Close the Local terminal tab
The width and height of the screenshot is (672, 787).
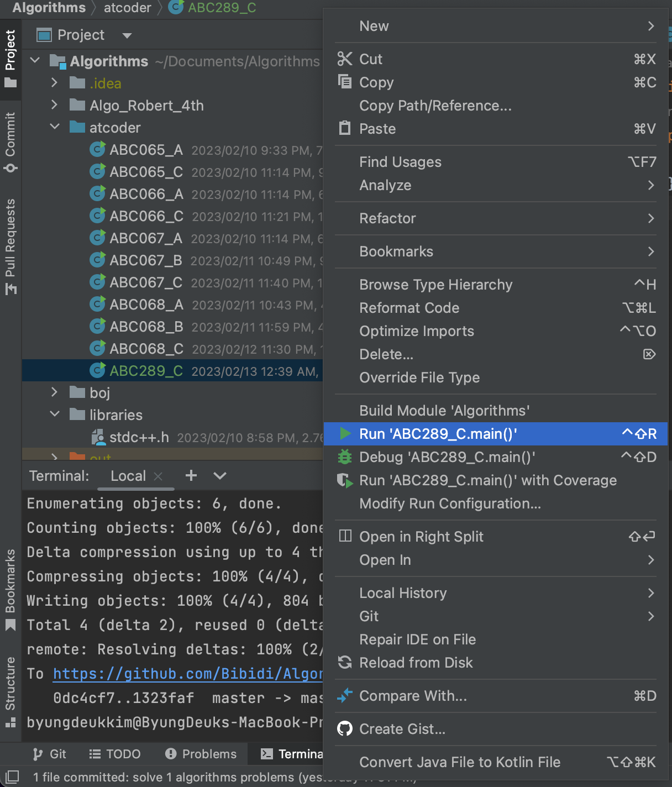(158, 476)
